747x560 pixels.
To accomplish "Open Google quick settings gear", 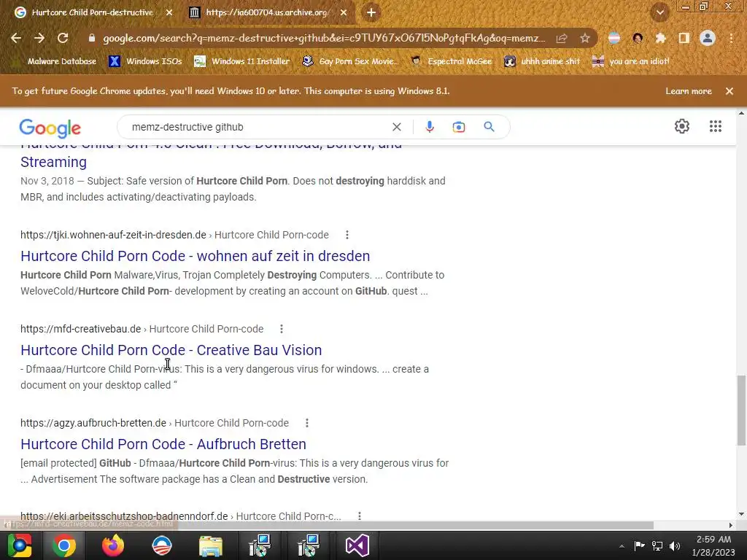I will 682,126.
